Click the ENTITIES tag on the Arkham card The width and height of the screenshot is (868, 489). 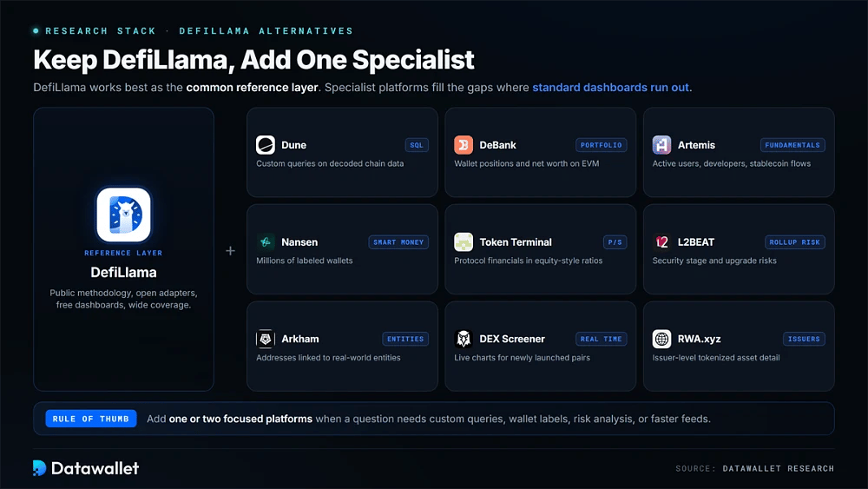click(405, 339)
